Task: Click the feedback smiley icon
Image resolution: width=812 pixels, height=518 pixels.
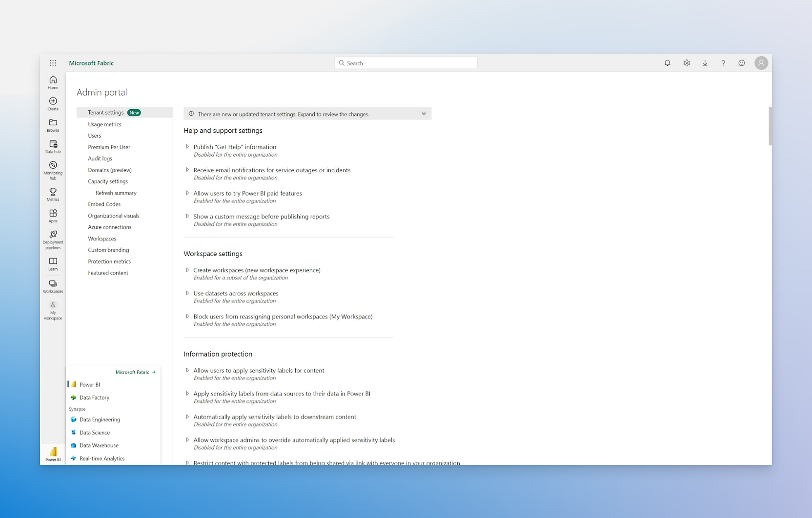Action: pos(741,63)
